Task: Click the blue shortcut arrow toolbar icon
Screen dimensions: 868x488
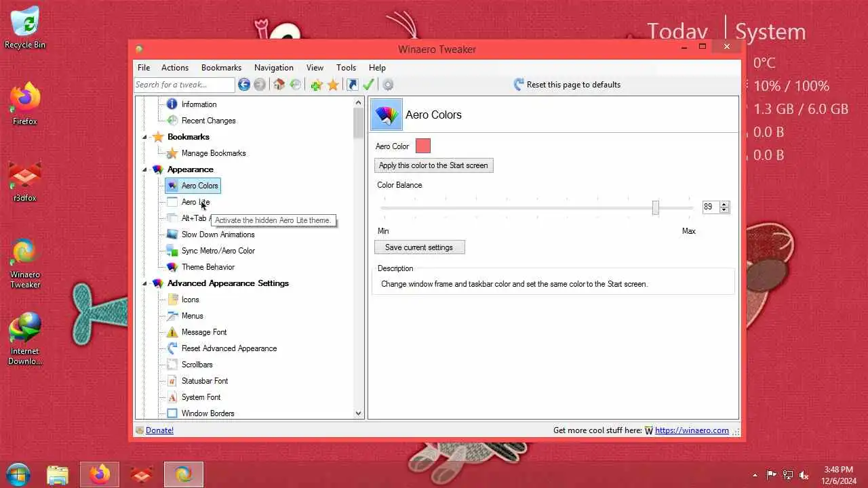Action: coord(352,85)
